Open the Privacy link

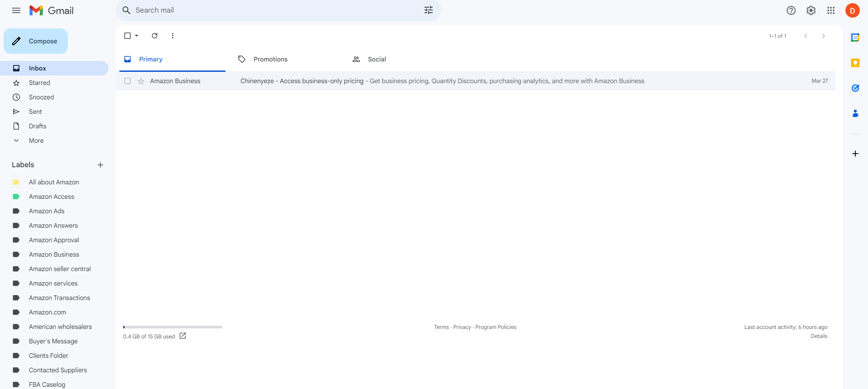[462, 327]
